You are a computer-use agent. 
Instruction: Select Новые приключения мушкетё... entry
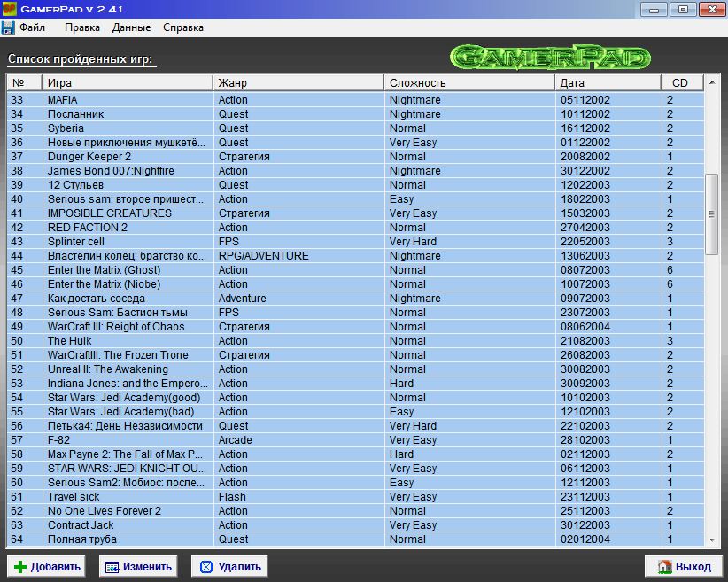pyautogui.click(x=356, y=142)
